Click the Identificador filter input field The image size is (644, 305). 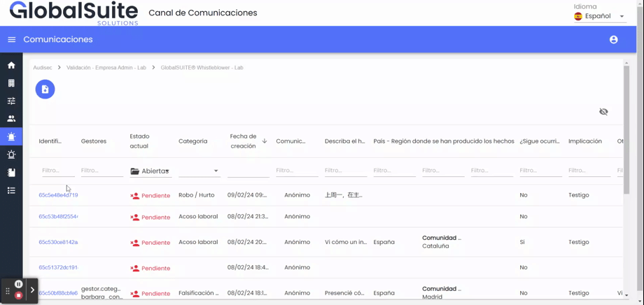click(x=57, y=171)
